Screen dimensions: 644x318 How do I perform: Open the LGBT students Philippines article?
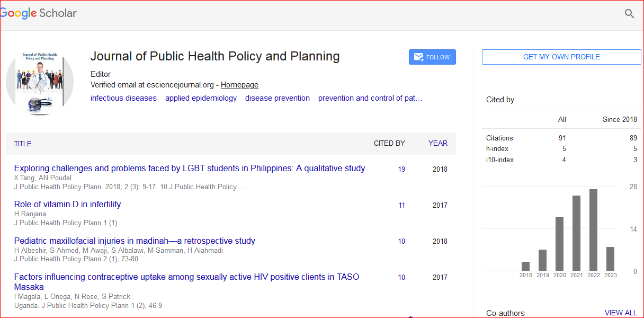click(190, 169)
